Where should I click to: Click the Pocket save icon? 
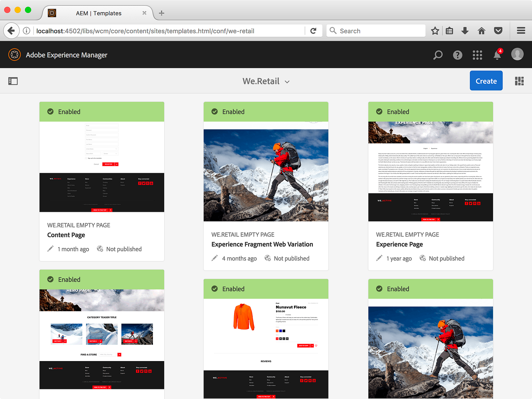[x=498, y=31]
